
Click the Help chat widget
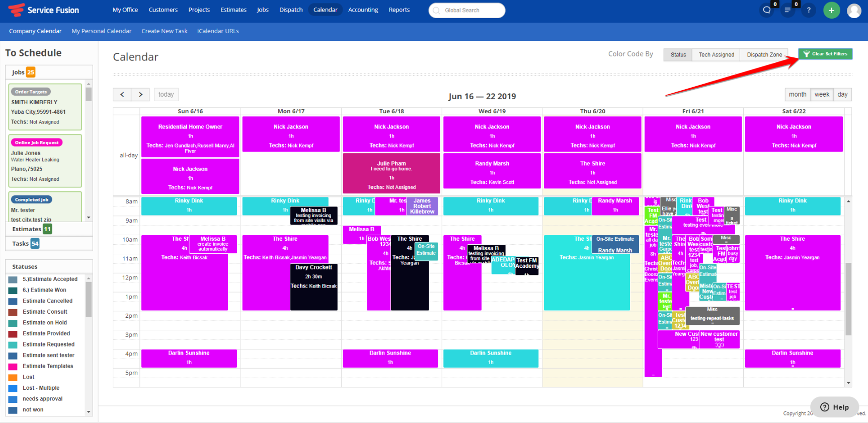(x=834, y=407)
